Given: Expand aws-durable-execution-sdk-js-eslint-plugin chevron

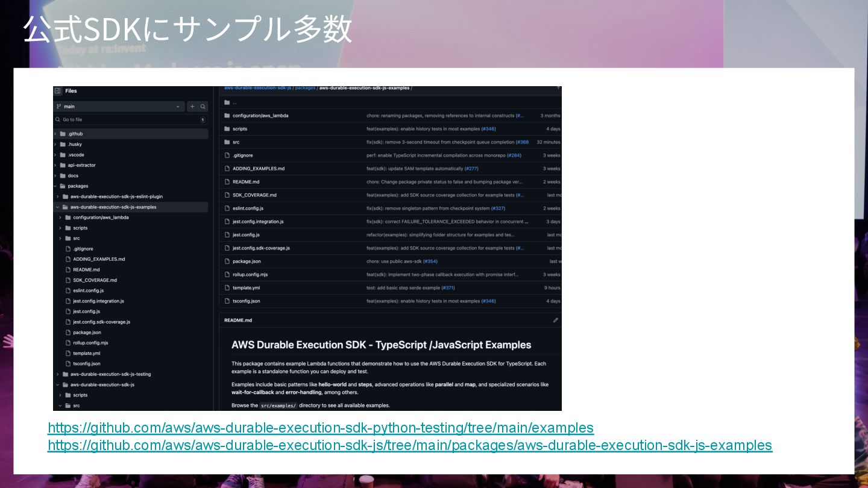Looking at the screenshot, I should (58, 196).
